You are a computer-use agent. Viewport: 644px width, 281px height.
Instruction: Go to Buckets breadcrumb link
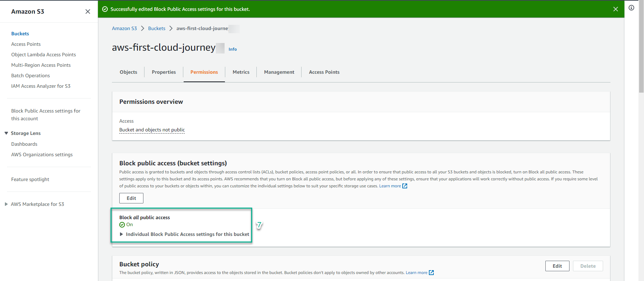(x=157, y=28)
